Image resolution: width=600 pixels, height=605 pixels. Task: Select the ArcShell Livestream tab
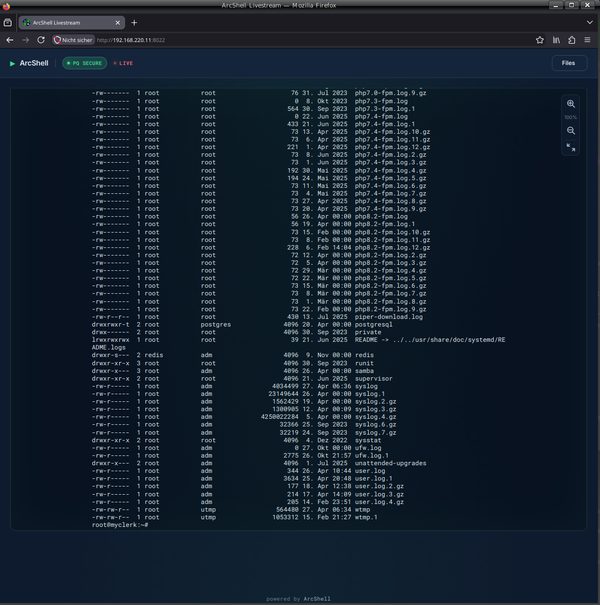pos(72,23)
